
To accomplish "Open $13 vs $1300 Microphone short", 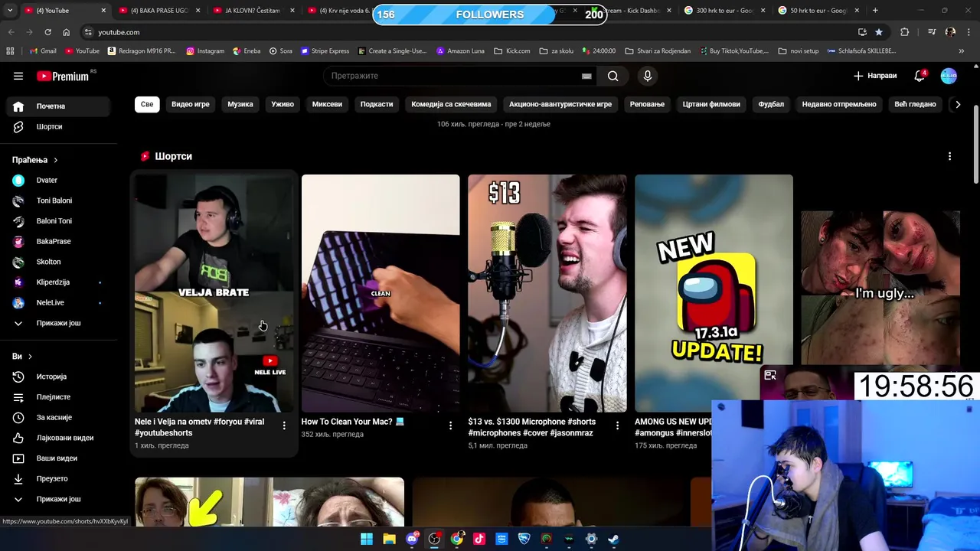I will pos(547,293).
